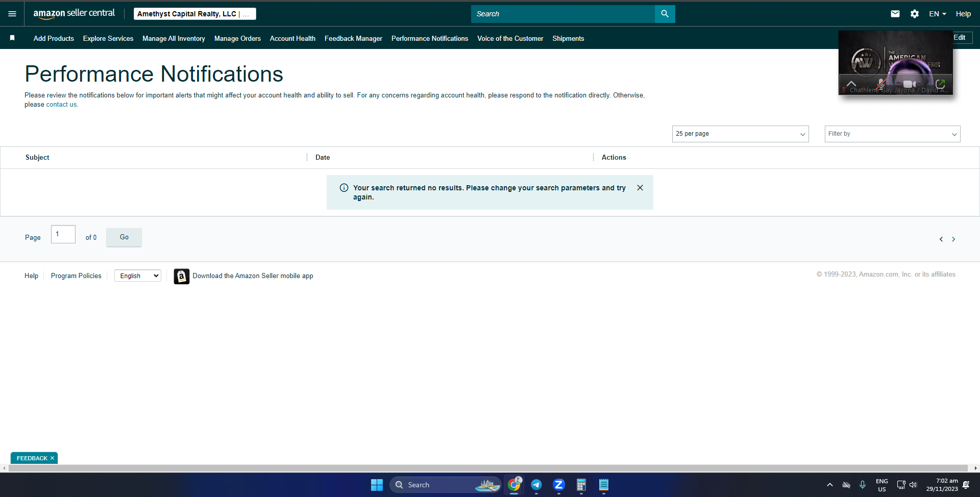The height and width of the screenshot is (497, 980).
Task: Open Feedback Manager page
Action: 353,38
